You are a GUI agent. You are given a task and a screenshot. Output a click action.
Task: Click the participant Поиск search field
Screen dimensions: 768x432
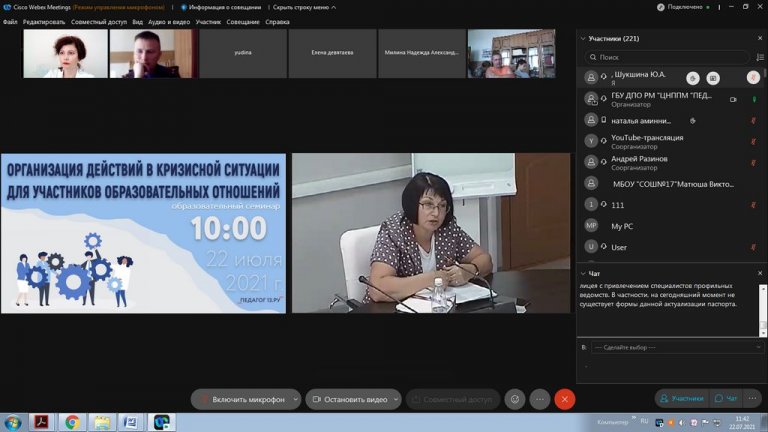coord(667,57)
